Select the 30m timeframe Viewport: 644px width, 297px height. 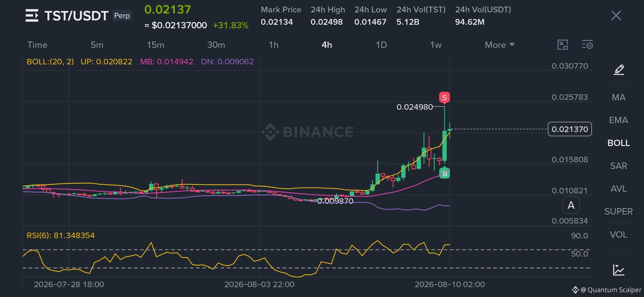216,45
